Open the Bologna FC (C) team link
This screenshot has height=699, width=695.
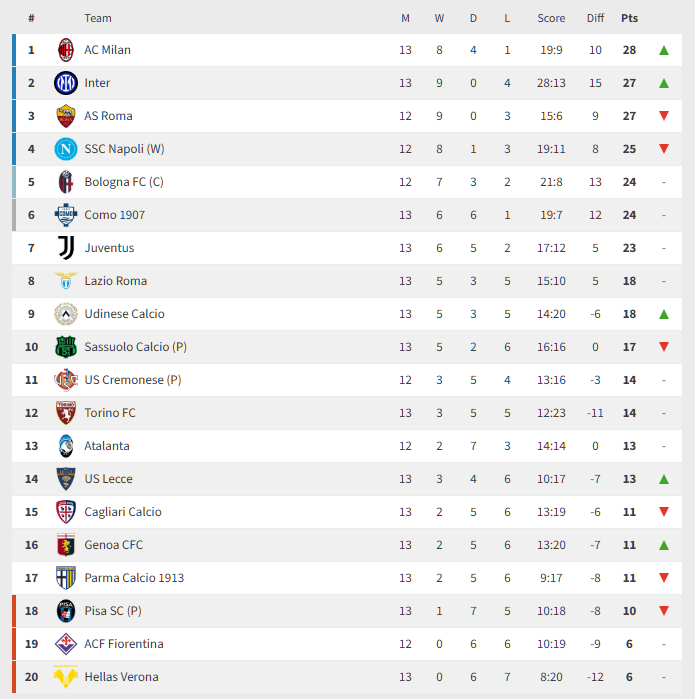[x=123, y=182]
